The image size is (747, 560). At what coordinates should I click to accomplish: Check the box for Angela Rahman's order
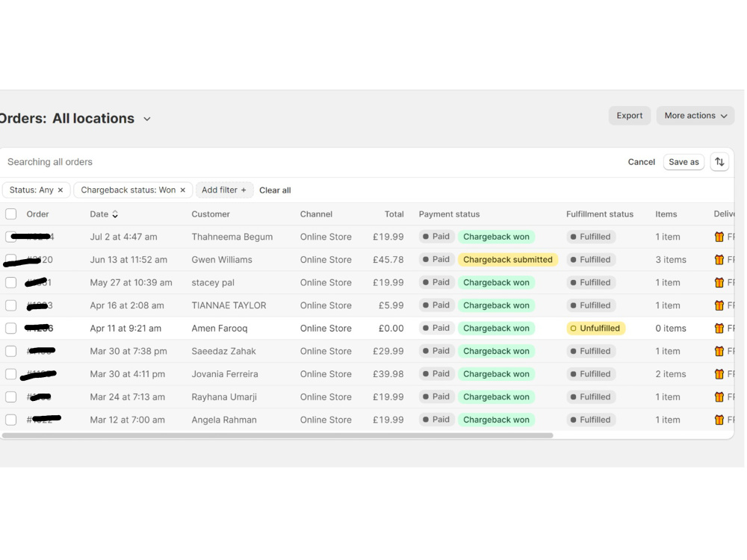click(x=11, y=420)
